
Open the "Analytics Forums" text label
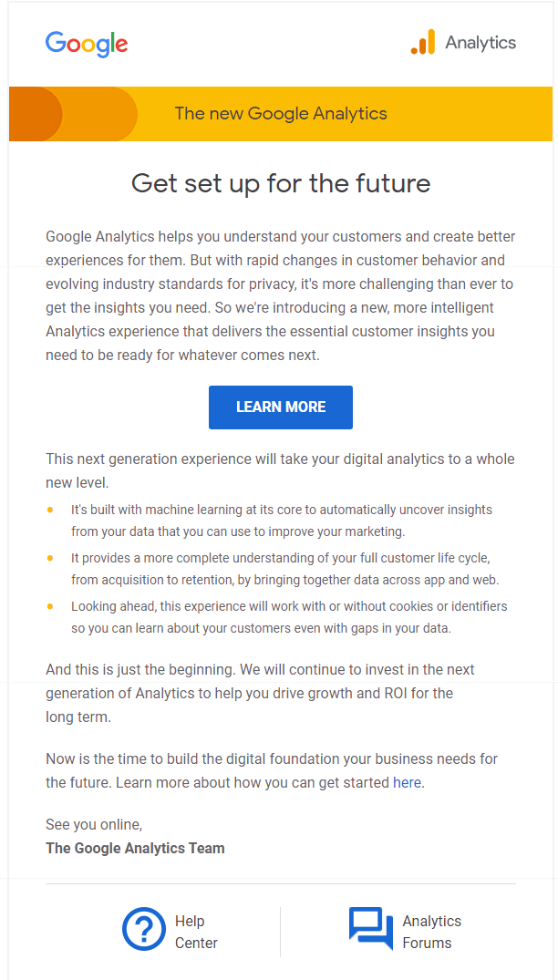click(x=432, y=932)
